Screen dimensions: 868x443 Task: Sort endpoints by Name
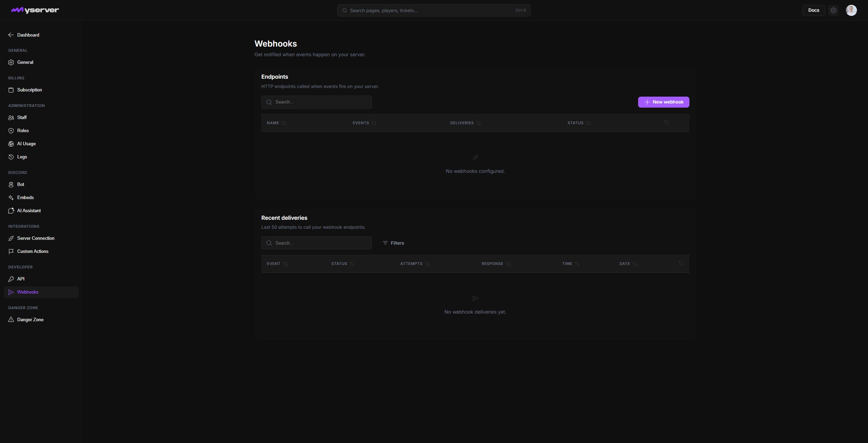276,123
